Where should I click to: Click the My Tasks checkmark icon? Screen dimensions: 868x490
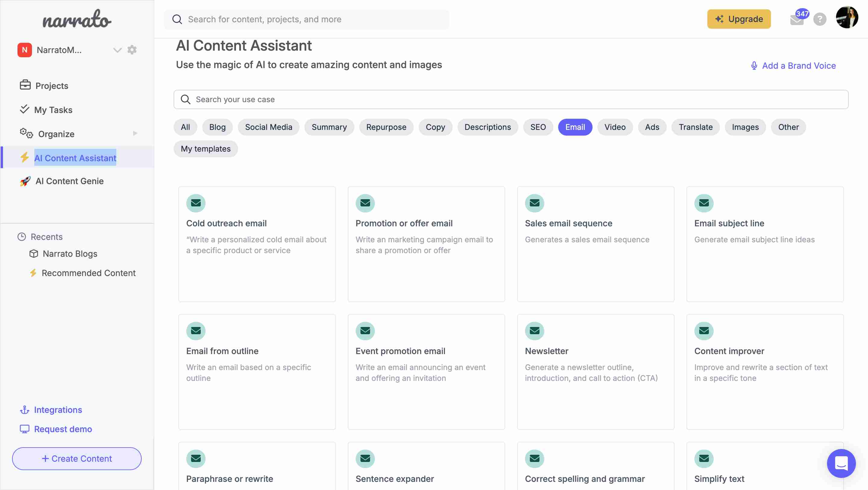click(x=24, y=109)
